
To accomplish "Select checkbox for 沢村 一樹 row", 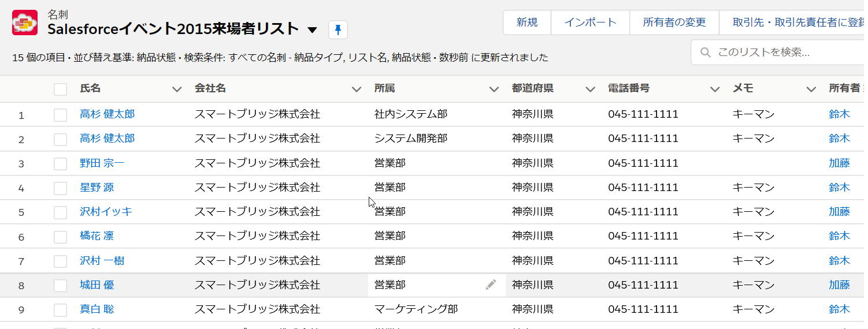I will pos(60,261).
